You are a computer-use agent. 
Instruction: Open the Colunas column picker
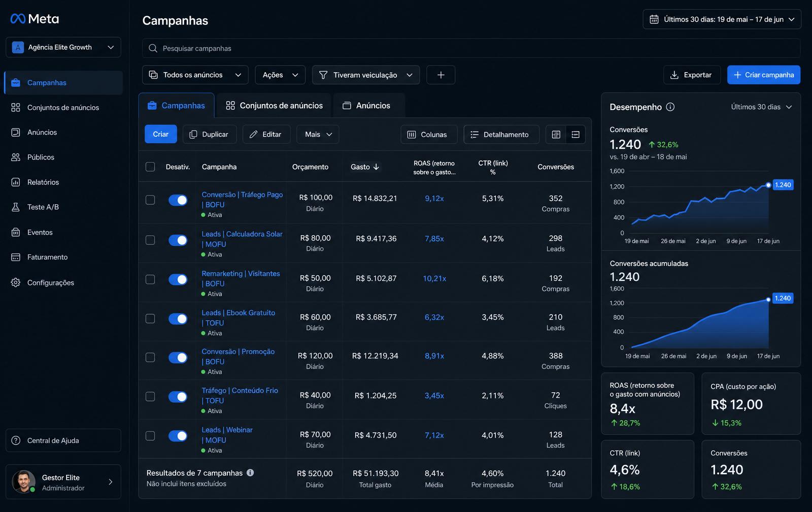pyautogui.click(x=429, y=135)
